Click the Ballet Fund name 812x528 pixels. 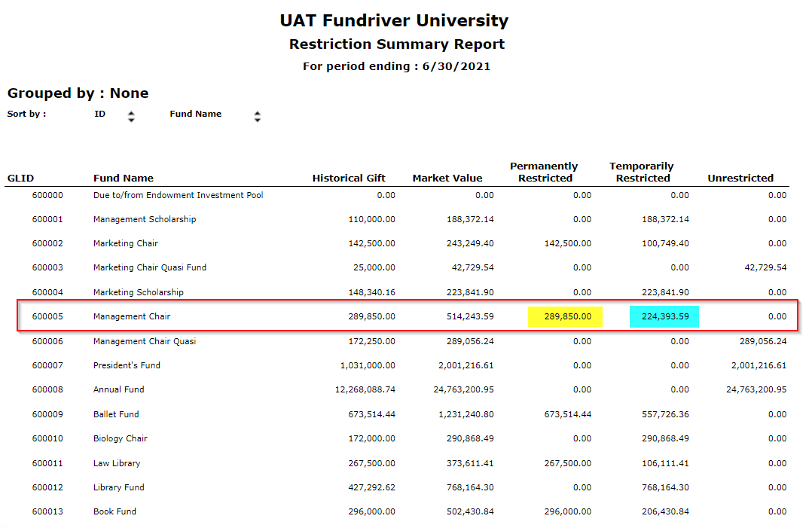[116, 414]
